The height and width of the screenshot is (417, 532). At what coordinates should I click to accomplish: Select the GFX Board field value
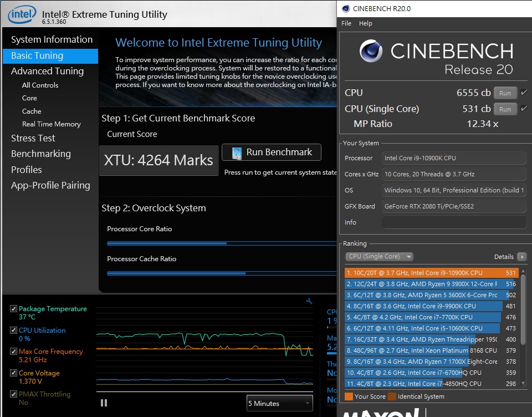pos(454,206)
